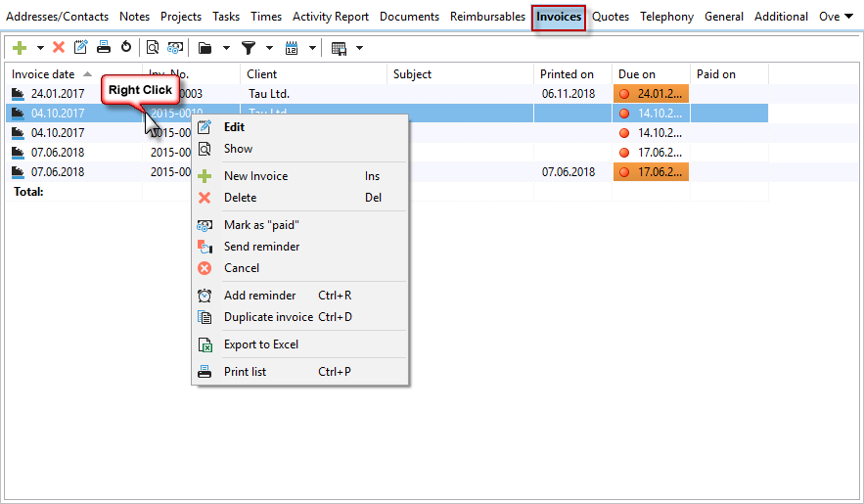Click the orange due date cell 24.01
Viewport: 864px width, 504px height.
click(651, 94)
